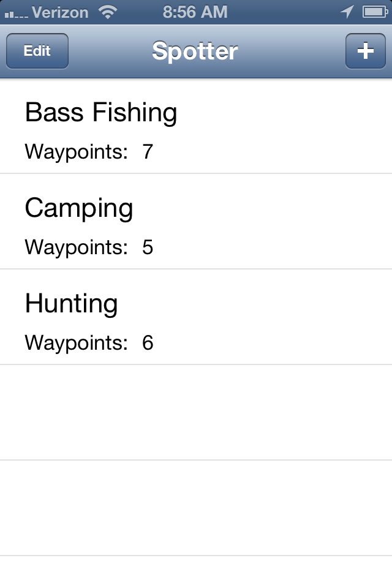The width and height of the screenshot is (392, 588).
Task: Open the Camping list
Action: [x=196, y=221]
